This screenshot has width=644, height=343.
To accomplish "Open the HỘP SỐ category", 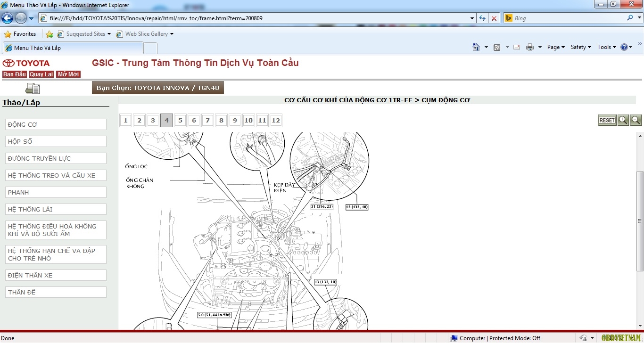I will click(56, 141).
